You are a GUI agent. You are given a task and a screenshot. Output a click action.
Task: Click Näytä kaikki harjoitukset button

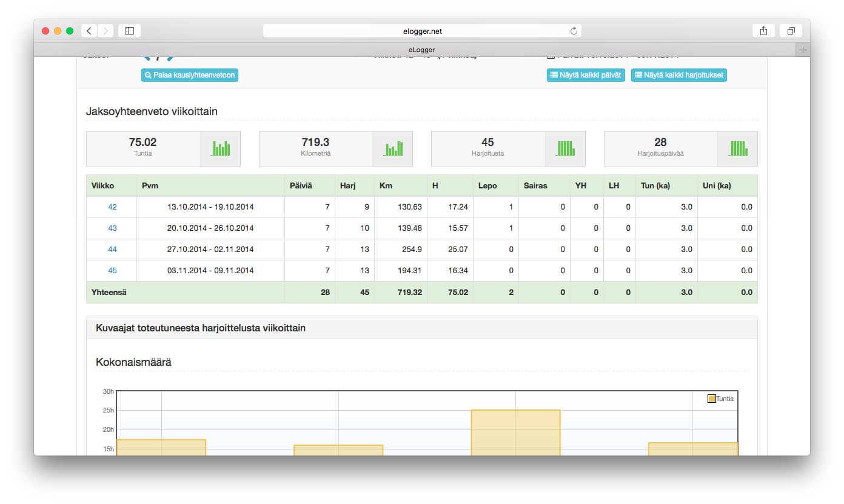coord(679,75)
